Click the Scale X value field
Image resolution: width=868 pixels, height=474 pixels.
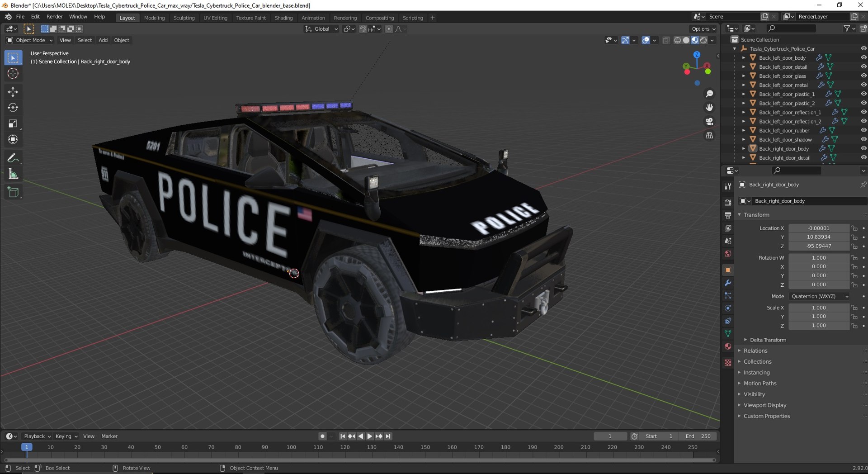[x=819, y=308]
